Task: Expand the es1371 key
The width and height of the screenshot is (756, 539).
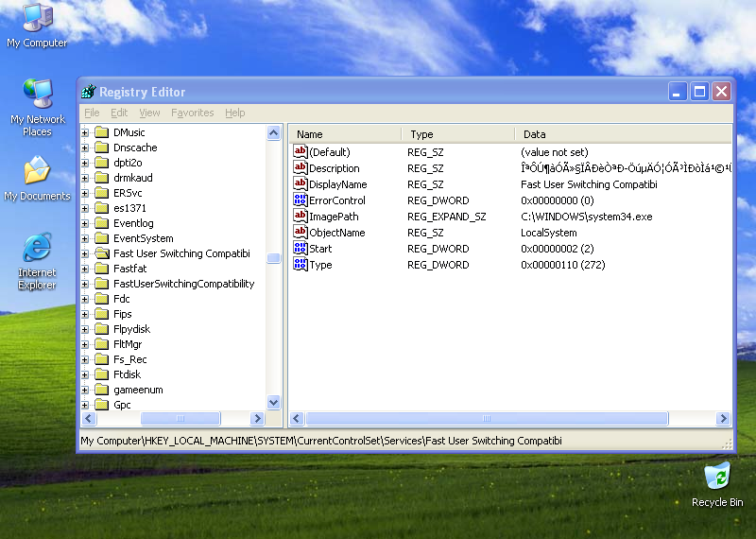Action: [85, 208]
